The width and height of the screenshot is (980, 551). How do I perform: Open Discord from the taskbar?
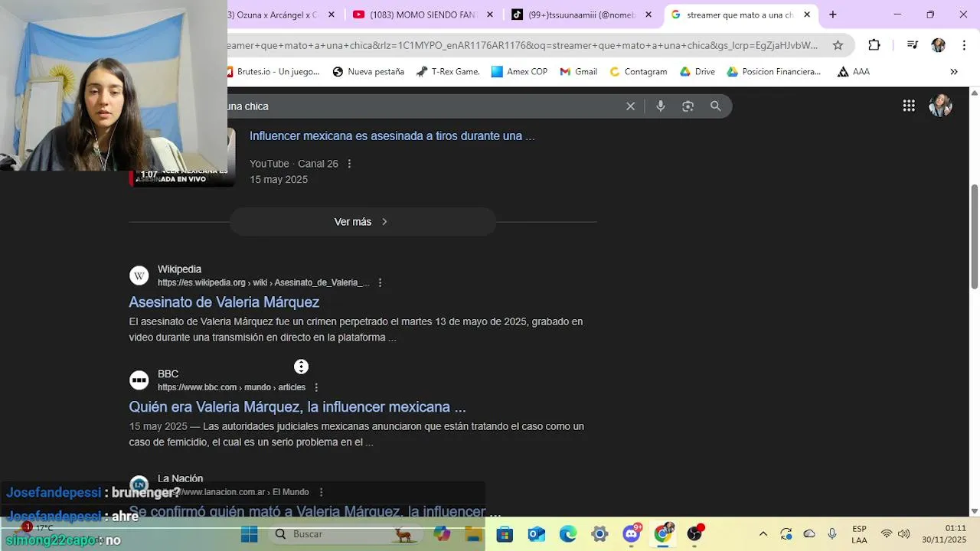click(632, 533)
